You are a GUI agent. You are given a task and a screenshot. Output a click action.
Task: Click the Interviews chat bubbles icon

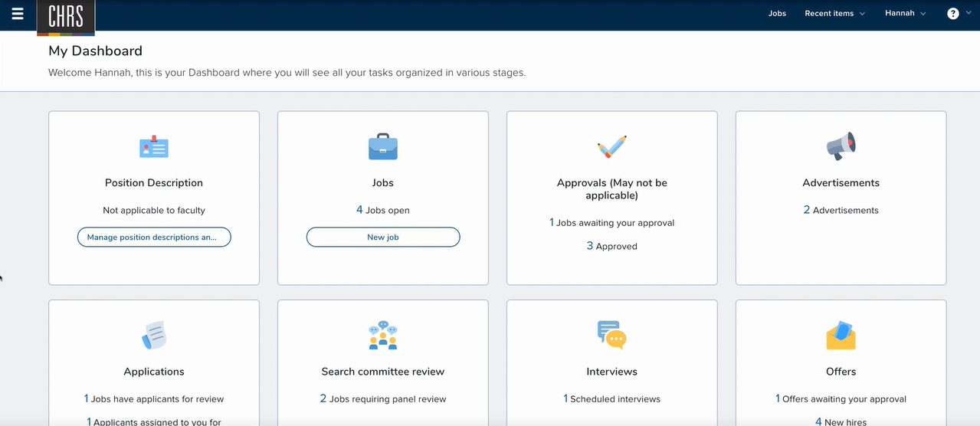click(x=612, y=335)
